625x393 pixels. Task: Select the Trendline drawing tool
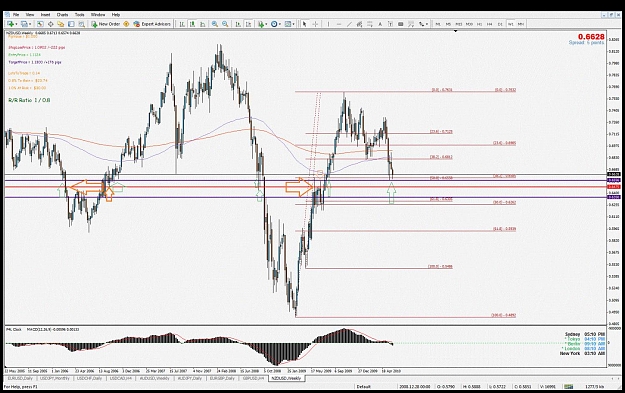(349, 24)
